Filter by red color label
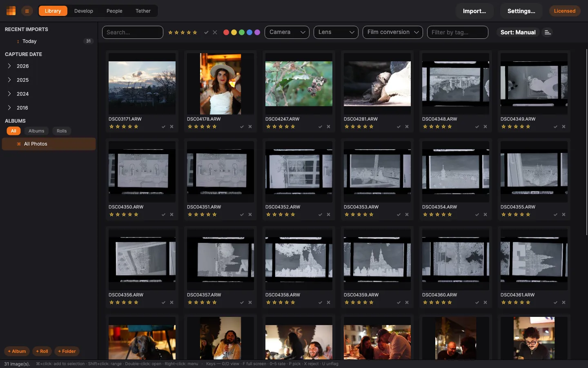 click(226, 32)
